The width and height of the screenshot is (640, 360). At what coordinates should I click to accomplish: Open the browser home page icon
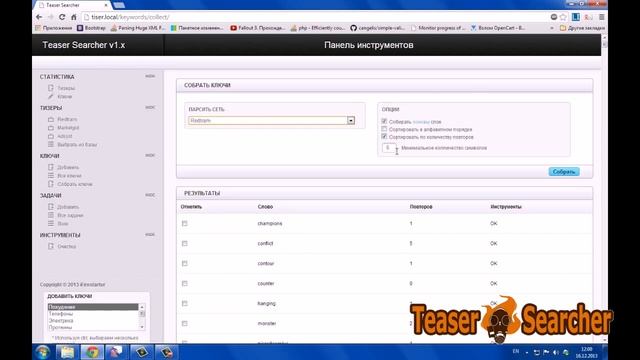(x=74, y=17)
